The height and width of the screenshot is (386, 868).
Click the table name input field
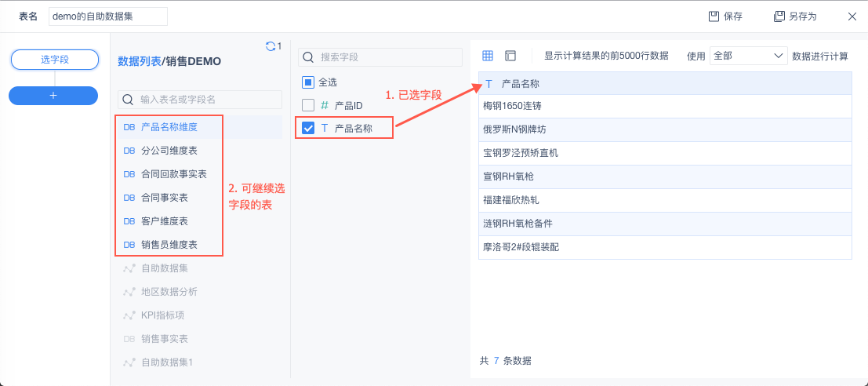click(x=108, y=16)
